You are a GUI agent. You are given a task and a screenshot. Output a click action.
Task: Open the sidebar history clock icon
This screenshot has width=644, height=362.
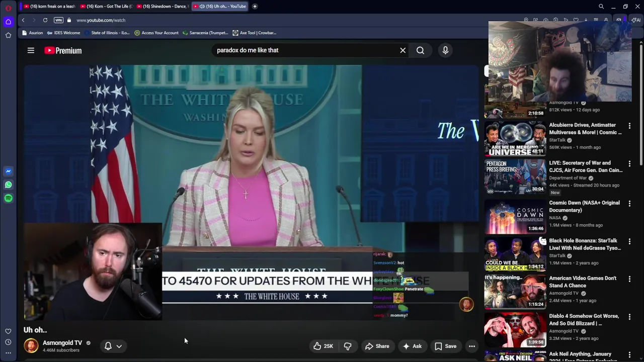[8, 342]
